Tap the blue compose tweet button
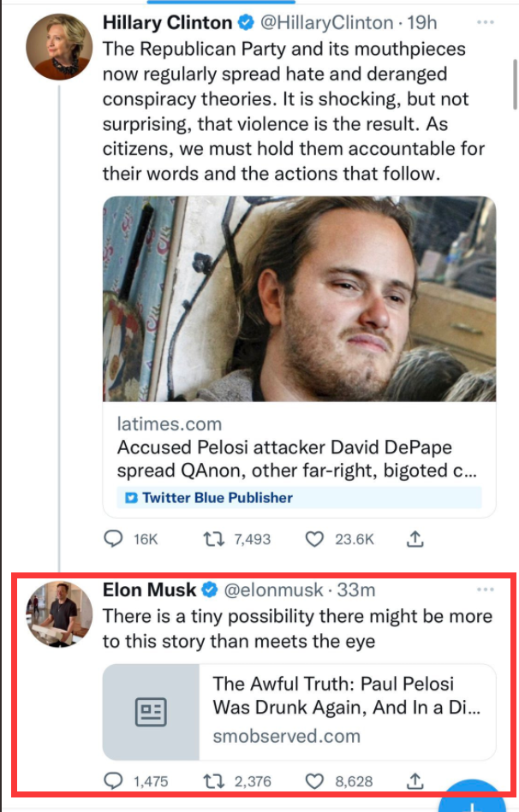The width and height of the screenshot is (519, 812). 472,803
